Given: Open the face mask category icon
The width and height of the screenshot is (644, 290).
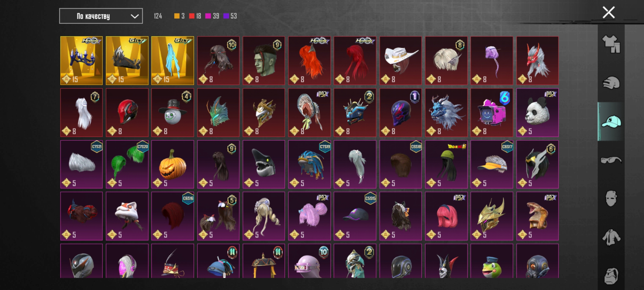Looking at the screenshot, I should (x=611, y=199).
